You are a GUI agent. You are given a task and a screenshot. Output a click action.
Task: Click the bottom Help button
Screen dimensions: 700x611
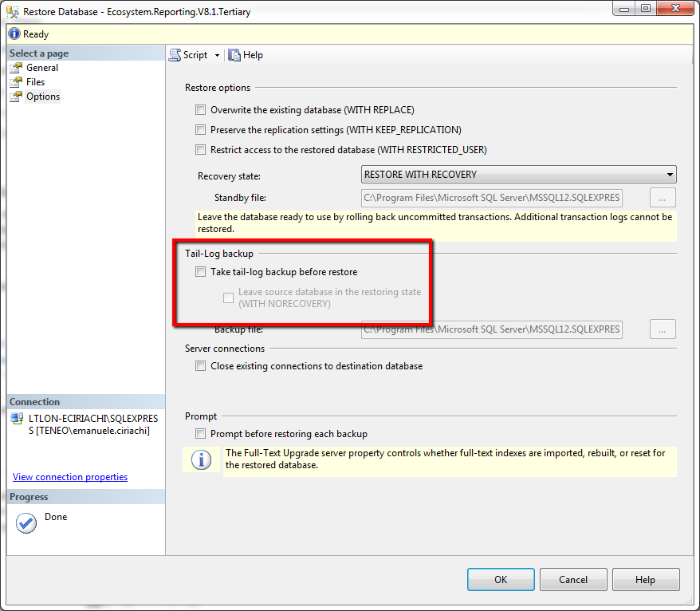pyautogui.click(x=646, y=580)
